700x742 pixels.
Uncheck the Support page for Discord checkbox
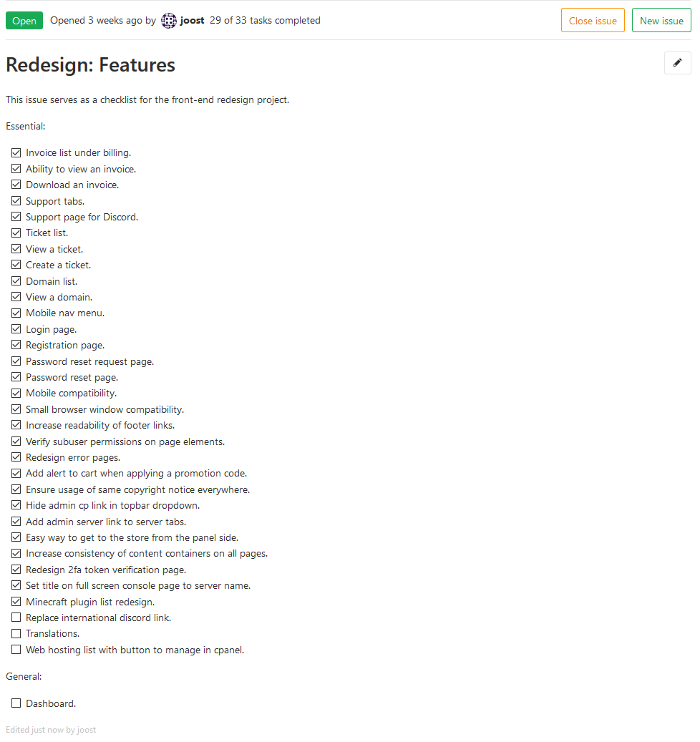click(16, 217)
